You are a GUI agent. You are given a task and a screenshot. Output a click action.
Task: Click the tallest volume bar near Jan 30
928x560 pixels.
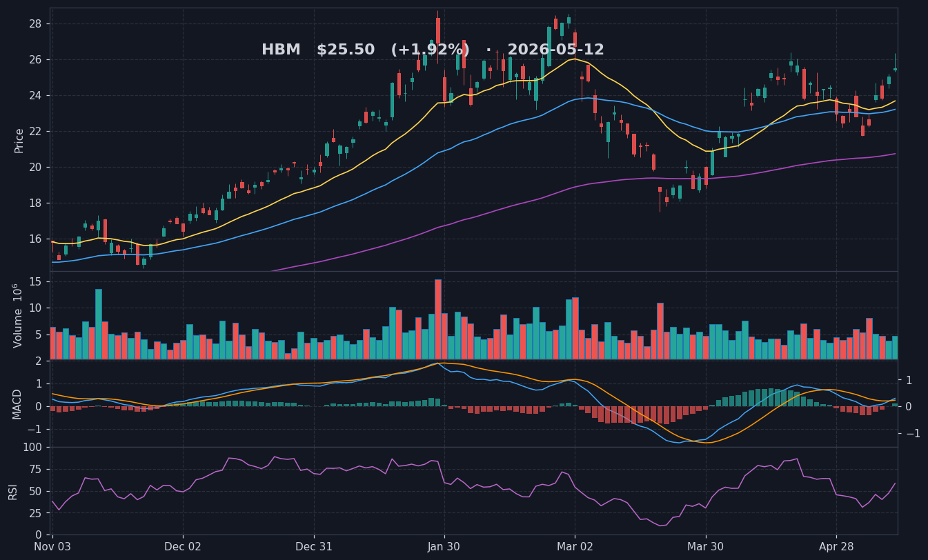pos(438,319)
